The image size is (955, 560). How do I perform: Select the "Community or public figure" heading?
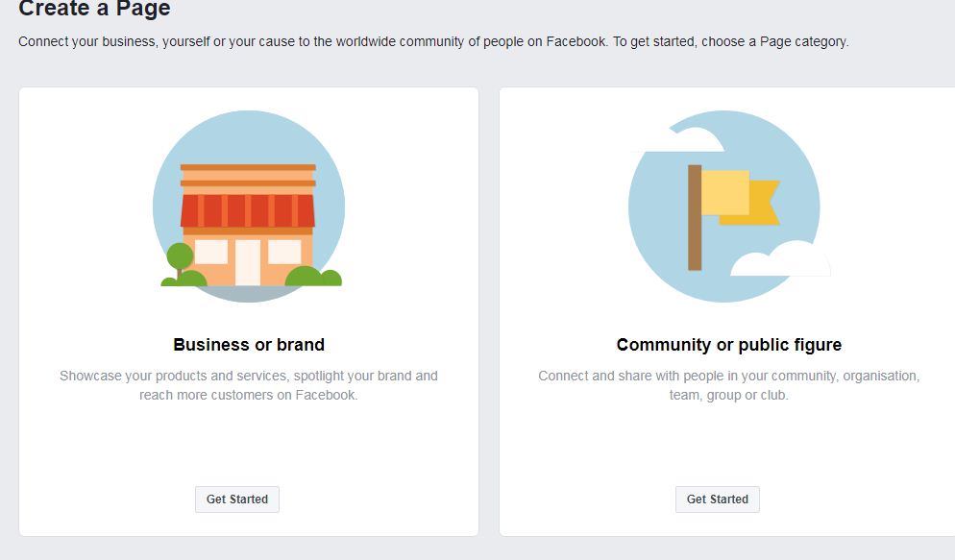pyautogui.click(x=728, y=345)
